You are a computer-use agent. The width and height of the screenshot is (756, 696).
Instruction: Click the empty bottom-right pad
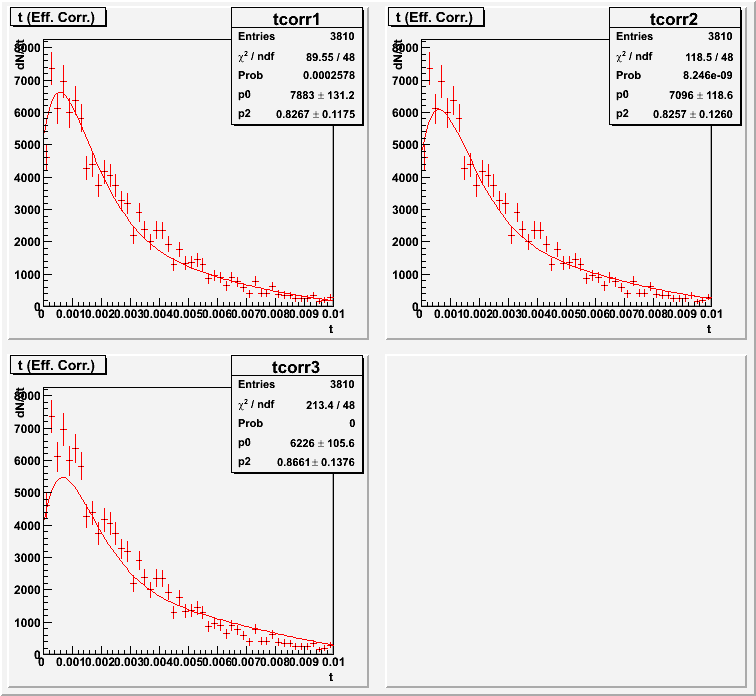tap(566, 520)
